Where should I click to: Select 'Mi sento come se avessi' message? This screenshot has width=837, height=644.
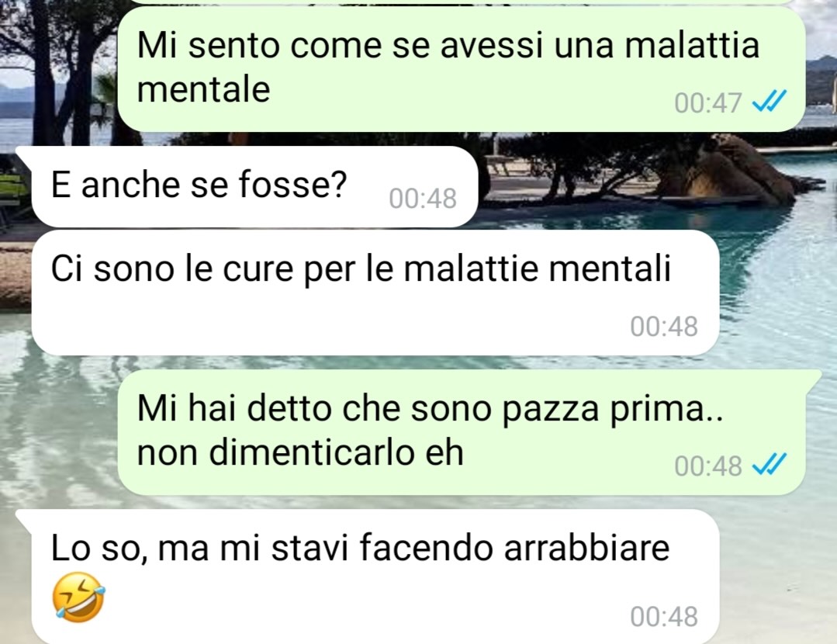point(462,69)
